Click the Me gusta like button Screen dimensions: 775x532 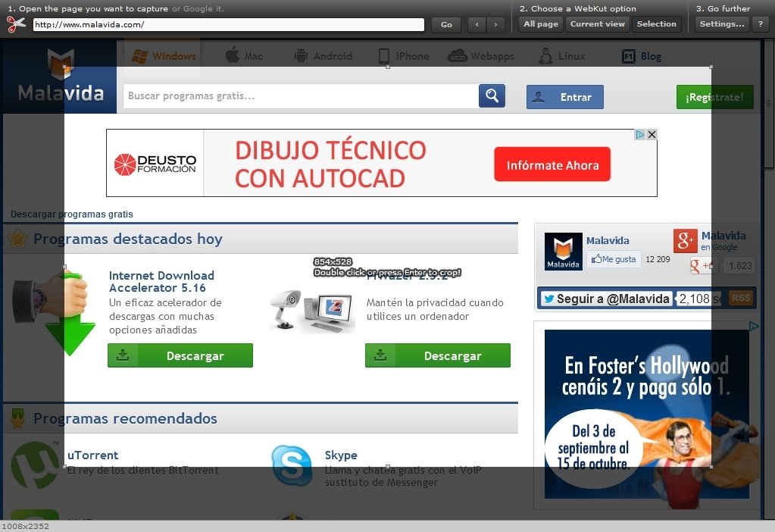pos(614,259)
